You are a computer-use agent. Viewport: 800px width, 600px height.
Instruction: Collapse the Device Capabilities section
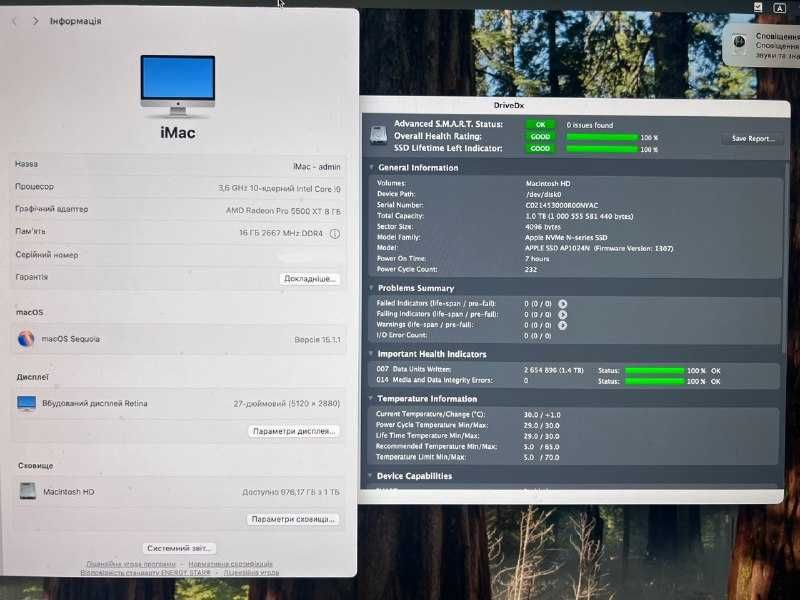click(x=370, y=476)
